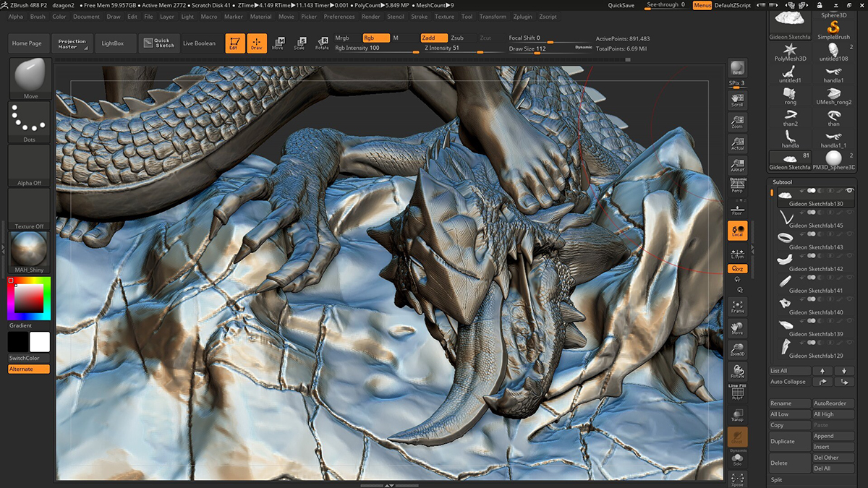Screen dimensions: 868x488
Task: Select the Scale tool in top toolbar
Action: pos(299,43)
